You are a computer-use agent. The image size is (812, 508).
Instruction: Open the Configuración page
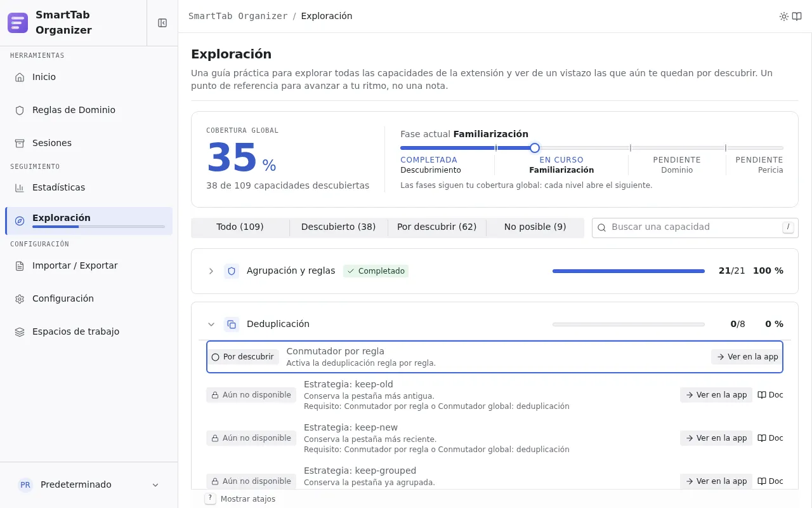(x=89, y=298)
